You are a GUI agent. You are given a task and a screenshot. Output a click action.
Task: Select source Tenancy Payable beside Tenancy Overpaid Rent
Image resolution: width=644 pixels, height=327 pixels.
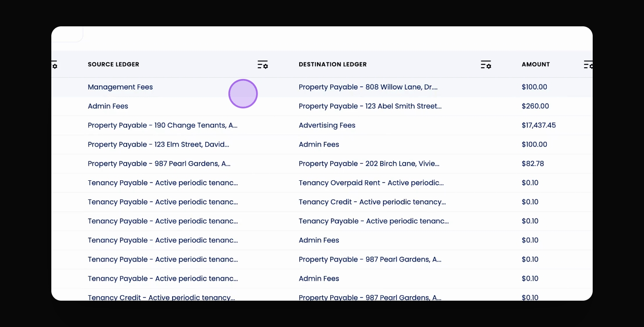[x=163, y=183]
